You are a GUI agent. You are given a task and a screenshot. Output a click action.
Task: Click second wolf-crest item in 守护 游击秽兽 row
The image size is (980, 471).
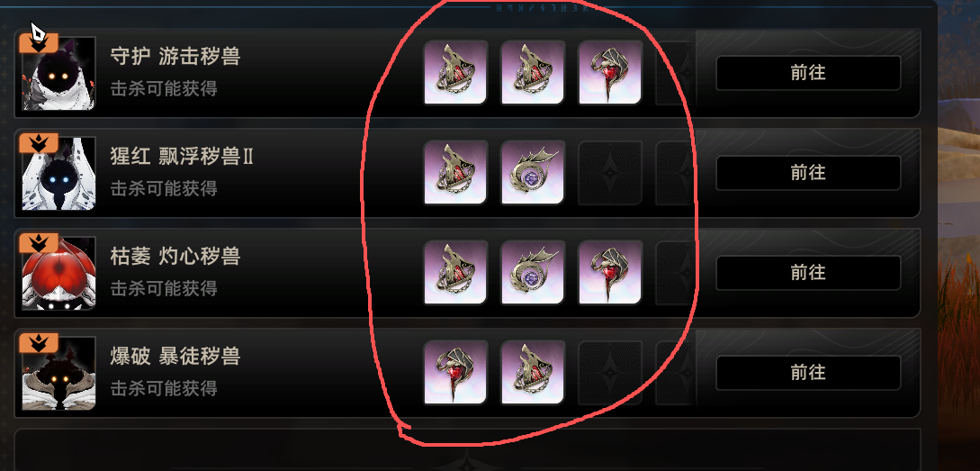[533, 73]
